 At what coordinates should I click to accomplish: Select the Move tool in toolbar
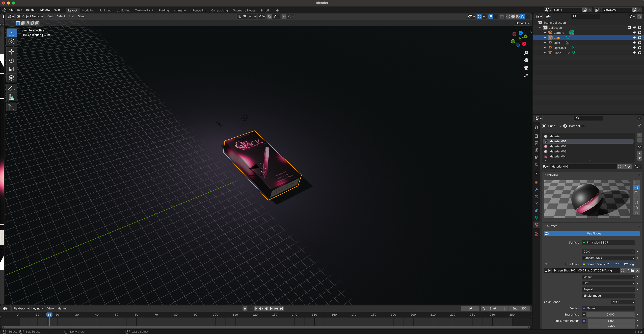tap(12, 52)
